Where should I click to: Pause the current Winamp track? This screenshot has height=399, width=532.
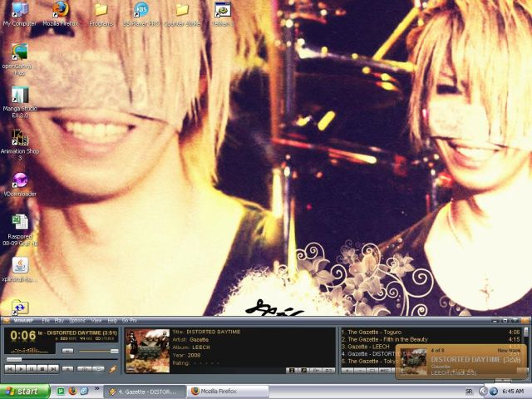(x=31, y=368)
